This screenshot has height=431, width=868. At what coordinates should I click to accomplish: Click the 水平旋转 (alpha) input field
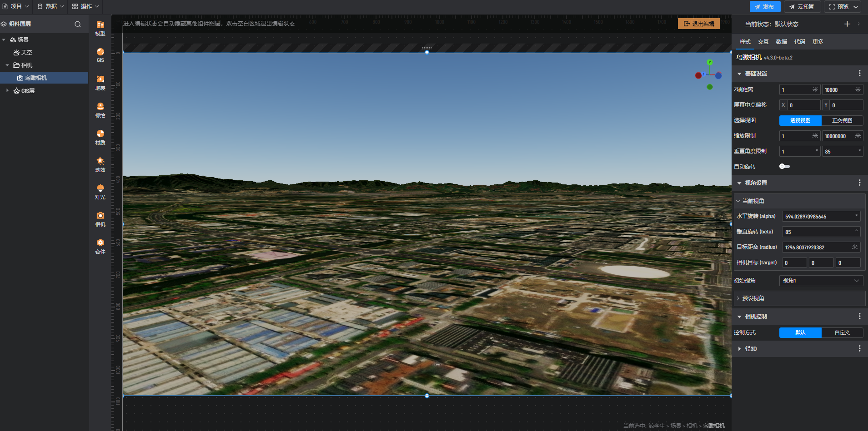pos(818,217)
